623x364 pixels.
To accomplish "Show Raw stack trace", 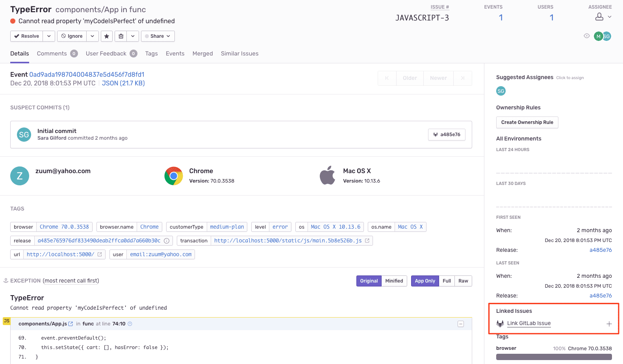I will point(463,281).
